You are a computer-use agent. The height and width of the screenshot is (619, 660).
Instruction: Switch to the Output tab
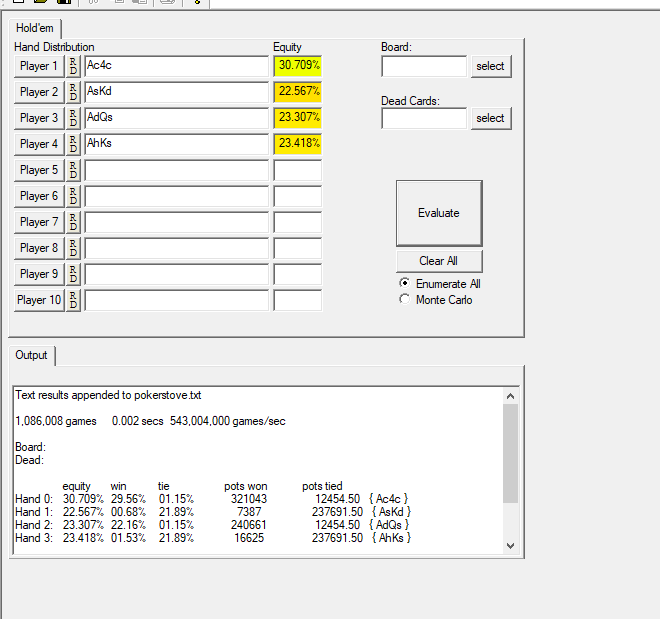(x=32, y=355)
